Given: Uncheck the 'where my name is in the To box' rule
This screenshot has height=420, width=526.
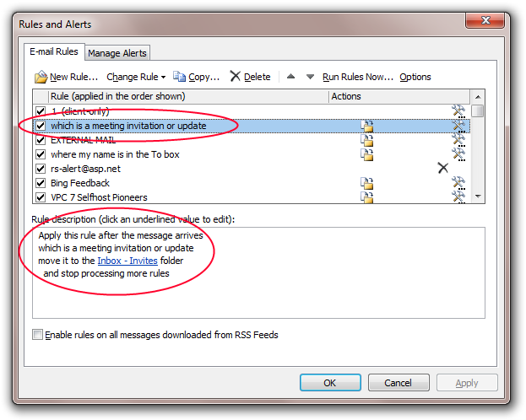Looking at the screenshot, I should pyautogui.click(x=41, y=154).
